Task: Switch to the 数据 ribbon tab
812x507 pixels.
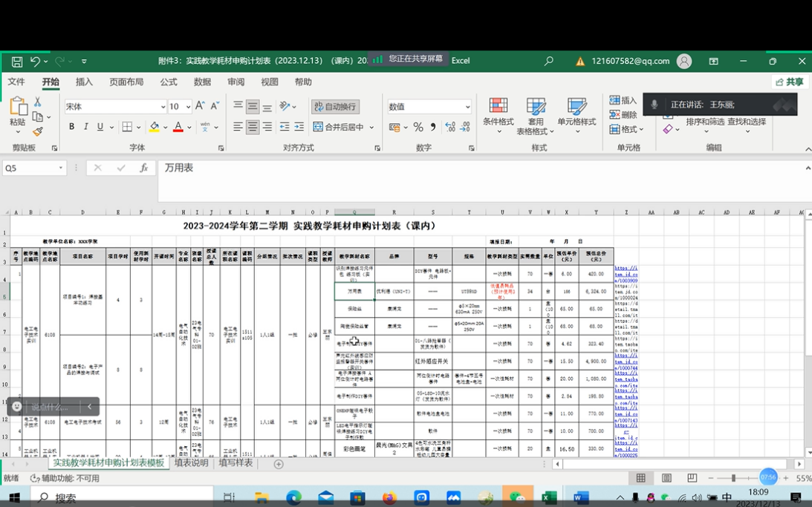Action: pyautogui.click(x=203, y=82)
